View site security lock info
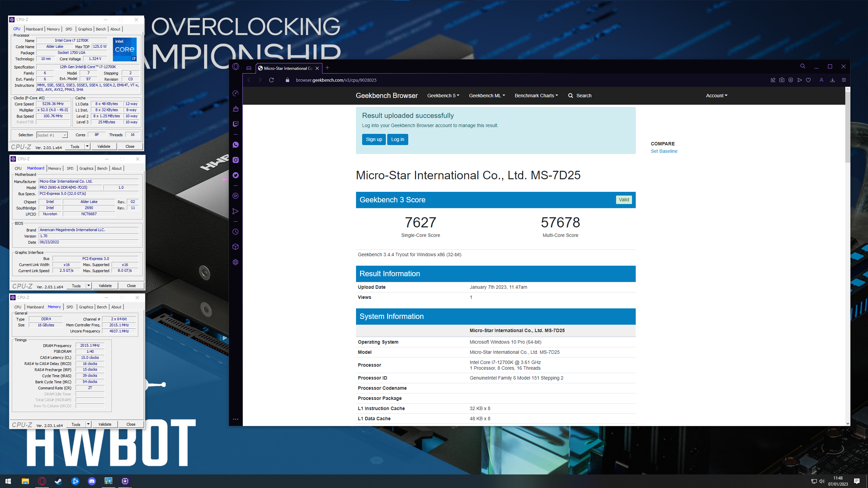This screenshot has width=868, height=488. [288, 80]
